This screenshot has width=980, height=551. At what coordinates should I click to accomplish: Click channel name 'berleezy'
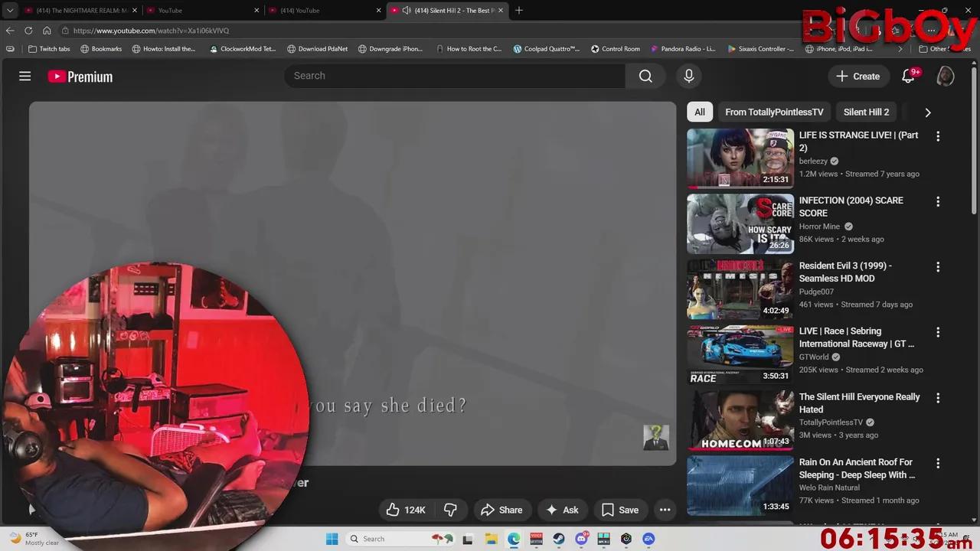tap(813, 161)
